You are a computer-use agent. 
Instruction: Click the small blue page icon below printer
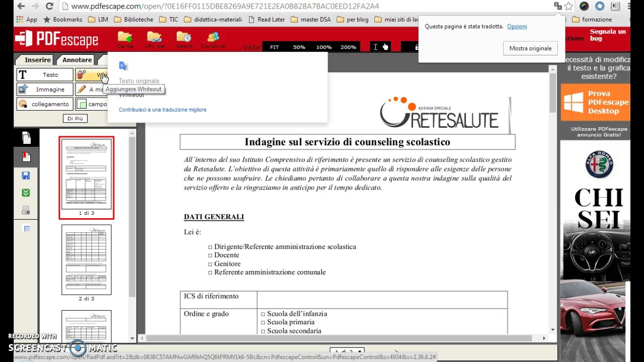[x=27, y=228]
